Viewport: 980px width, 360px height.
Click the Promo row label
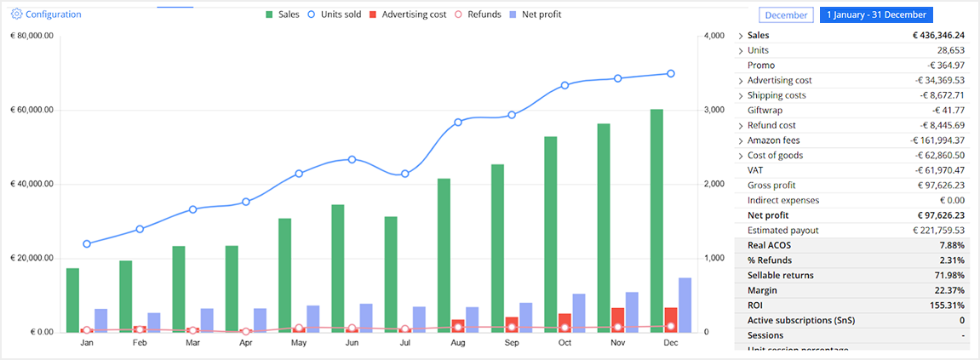(761, 66)
